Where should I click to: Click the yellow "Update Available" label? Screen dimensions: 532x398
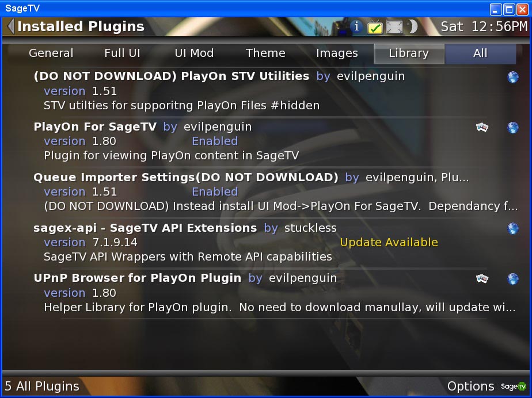coord(389,242)
